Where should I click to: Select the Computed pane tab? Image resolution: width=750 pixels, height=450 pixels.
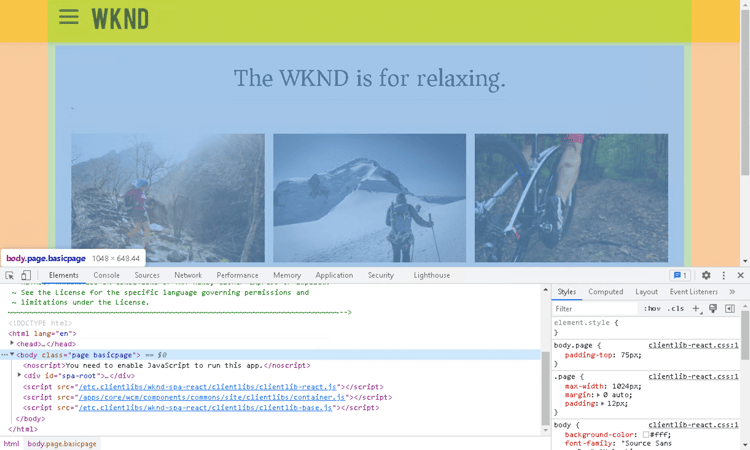coord(606,292)
